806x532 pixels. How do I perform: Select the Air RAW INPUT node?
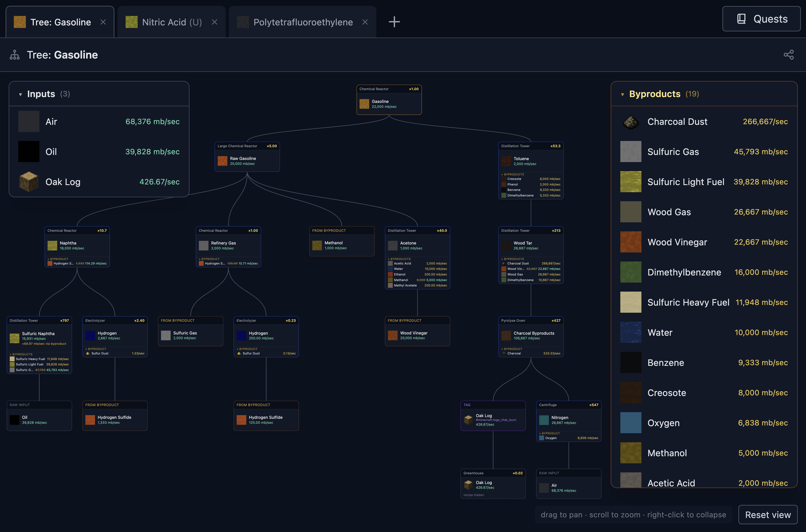pyautogui.click(x=569, y=484)
